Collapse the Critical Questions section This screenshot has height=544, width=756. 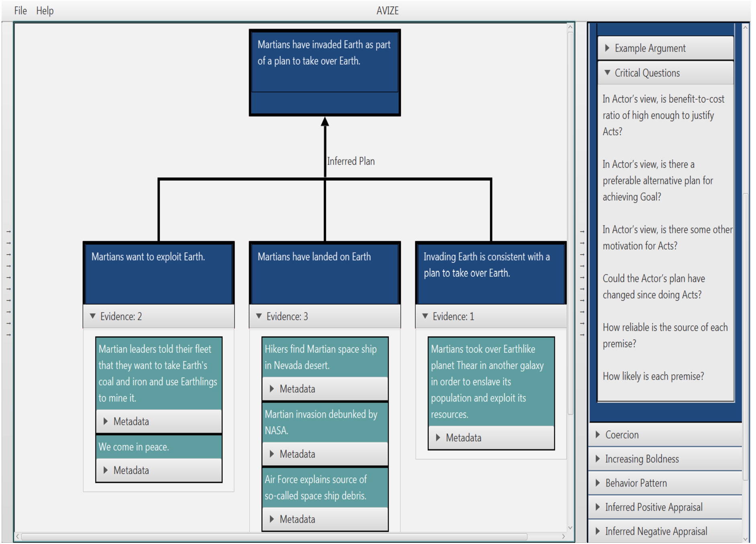(647, 73)
